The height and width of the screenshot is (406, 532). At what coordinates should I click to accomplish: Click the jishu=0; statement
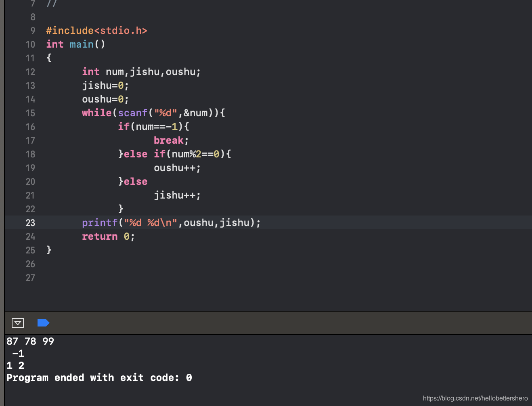click(x=105, y=86)
